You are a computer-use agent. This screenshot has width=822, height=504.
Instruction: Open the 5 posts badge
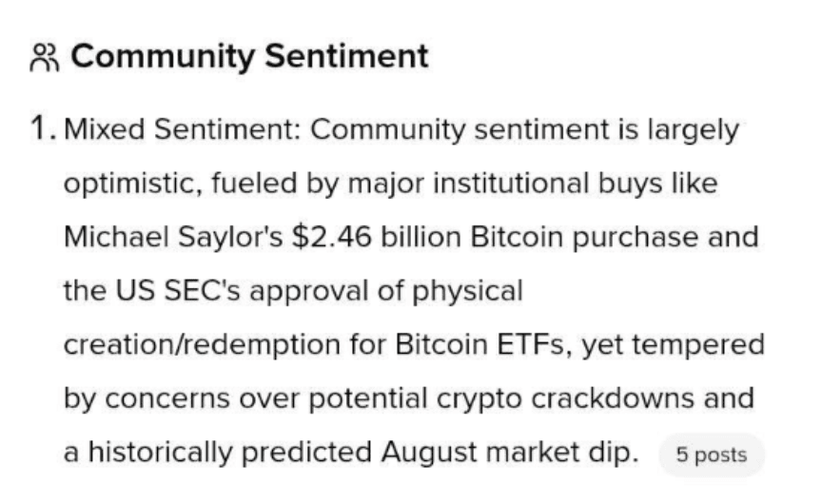(x=712, y=455)
